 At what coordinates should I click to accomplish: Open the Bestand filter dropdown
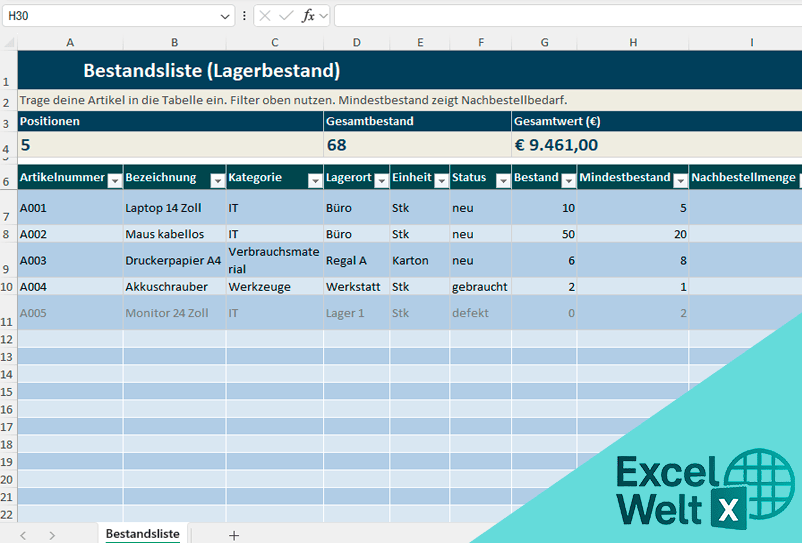coord(569,180)
